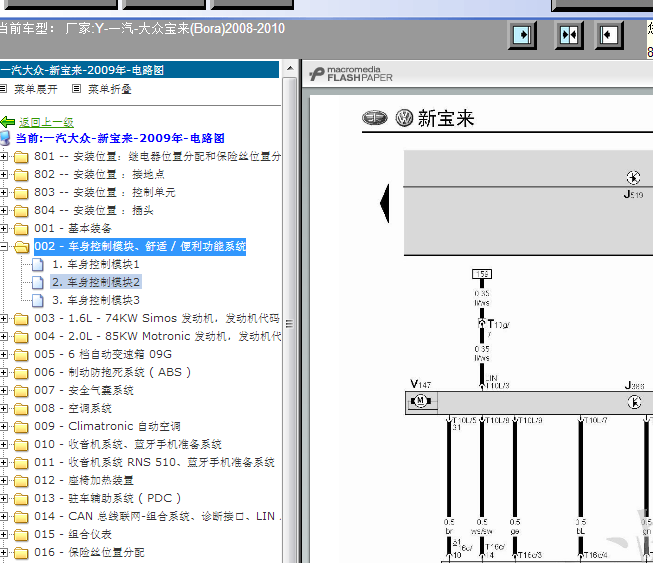Click folder icon of 009 Climatronic
The width and height of the screenshot is (653, 563).
tap(21, 426)
